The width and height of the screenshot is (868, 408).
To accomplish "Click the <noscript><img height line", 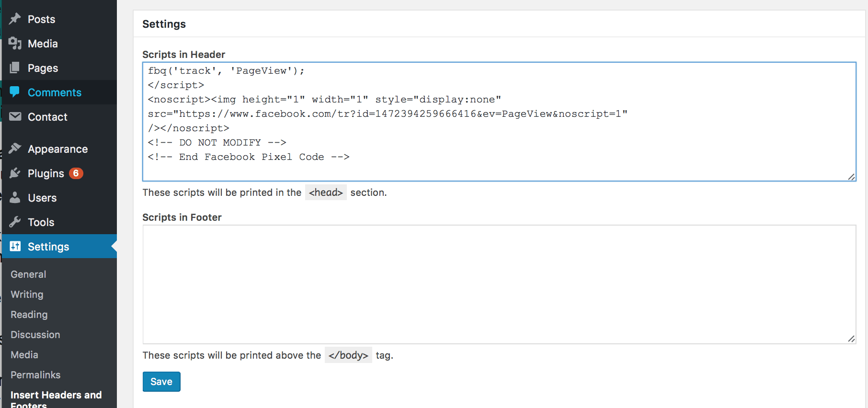I will point(324,100).
